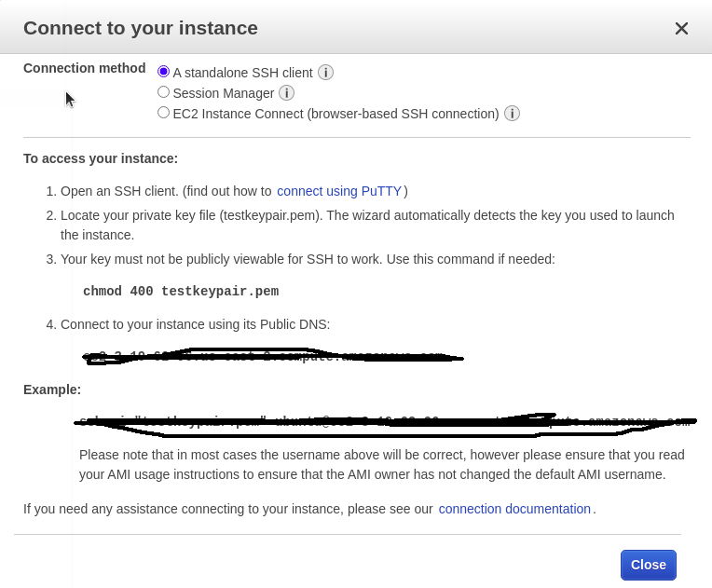Click the Connection method label
The width and height of the screenshot is (712, 588).
[85, 68]
